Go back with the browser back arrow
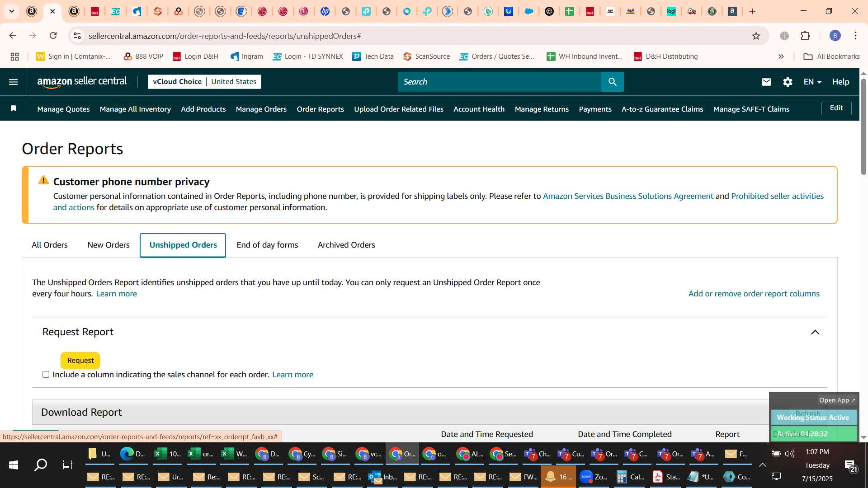The height and width of the screenshot is (488, 868). pos(13,36)
